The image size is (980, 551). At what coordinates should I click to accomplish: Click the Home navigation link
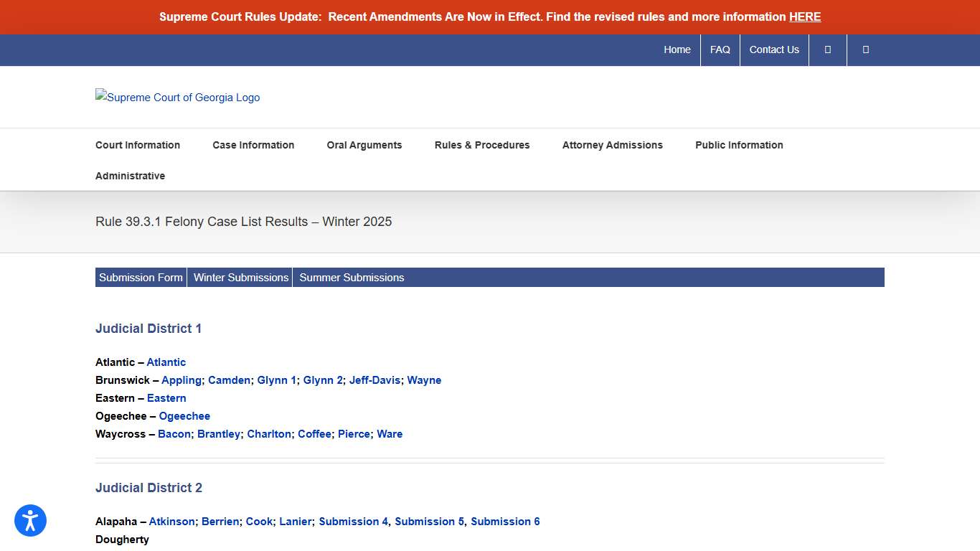point(677,50)
